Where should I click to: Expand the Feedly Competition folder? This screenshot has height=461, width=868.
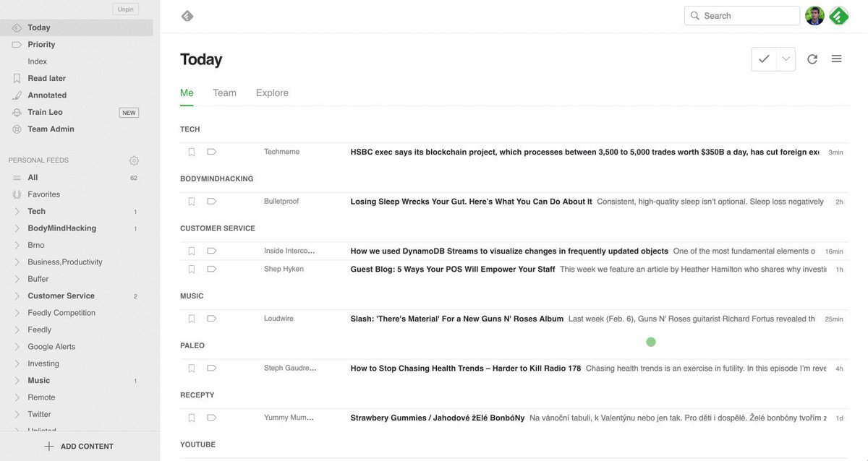(x=17, y=313)
